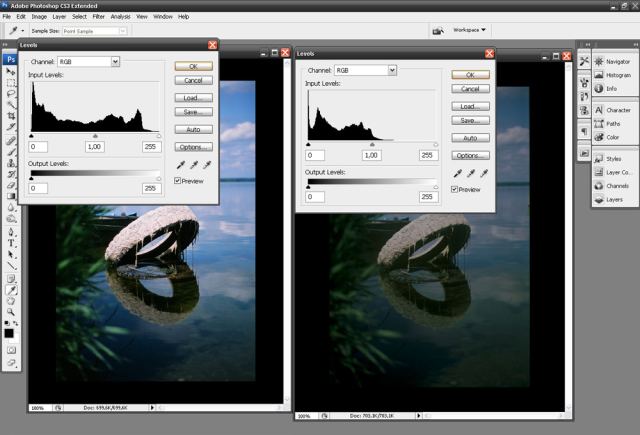Viewport: 640px width, 435px height.
Task: Open the File menu
Action: pos(7,17)
